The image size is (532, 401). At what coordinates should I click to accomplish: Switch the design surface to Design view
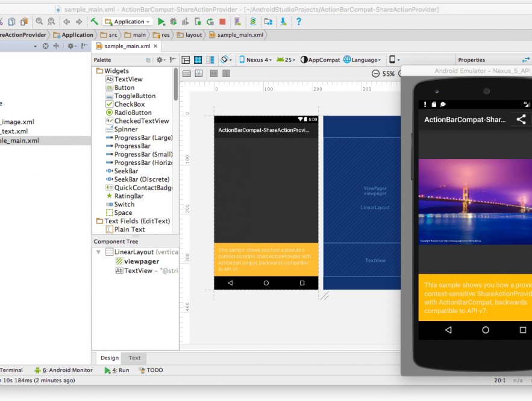[x=186, y=60]
